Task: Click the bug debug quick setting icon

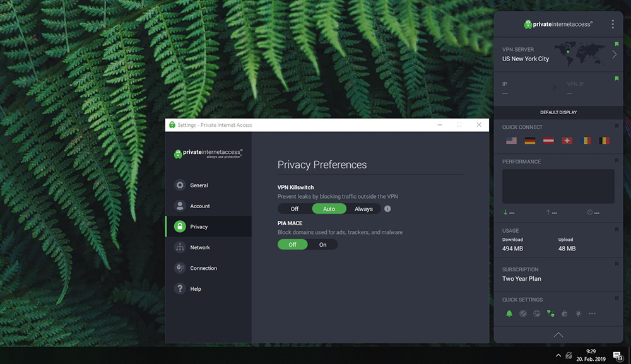Action: tap(565, 314)
